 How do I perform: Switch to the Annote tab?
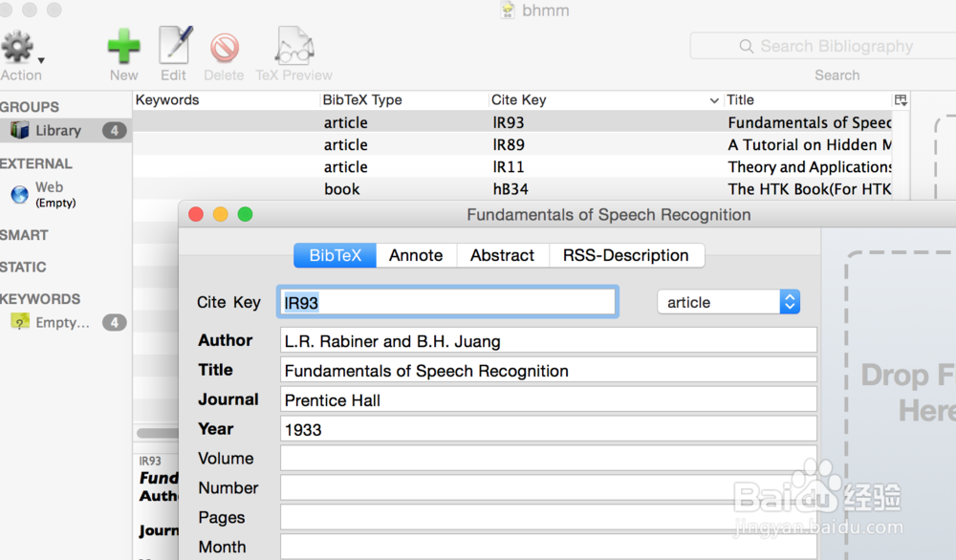416,255
